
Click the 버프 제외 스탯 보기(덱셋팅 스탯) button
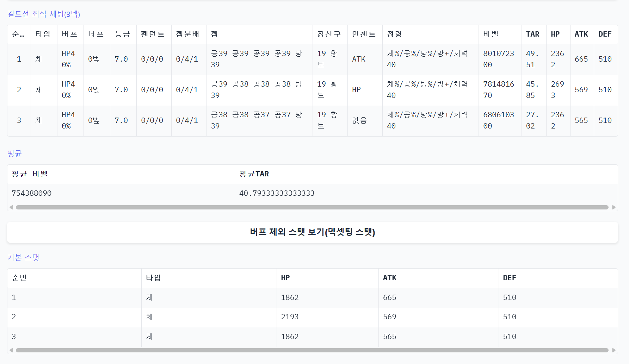(312, 232)
